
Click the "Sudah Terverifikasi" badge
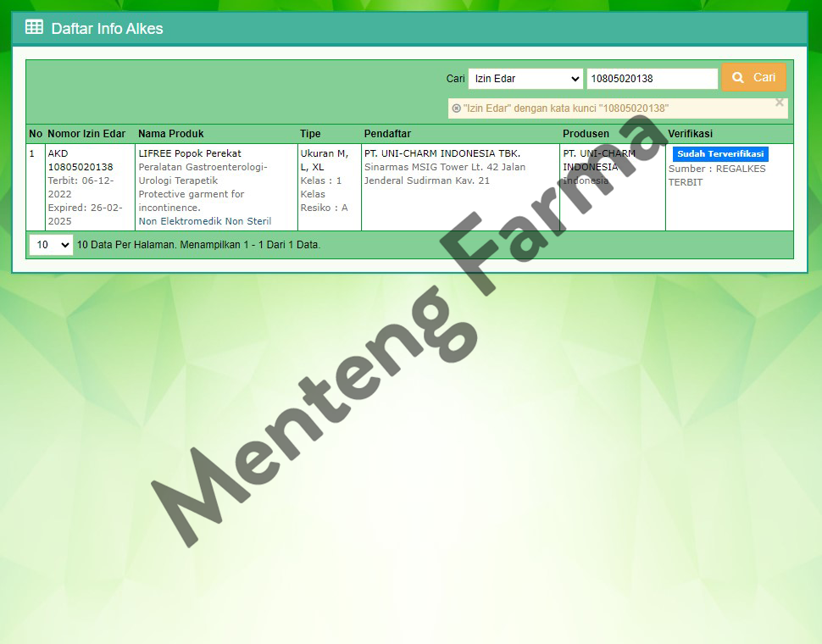coord(719,153)
